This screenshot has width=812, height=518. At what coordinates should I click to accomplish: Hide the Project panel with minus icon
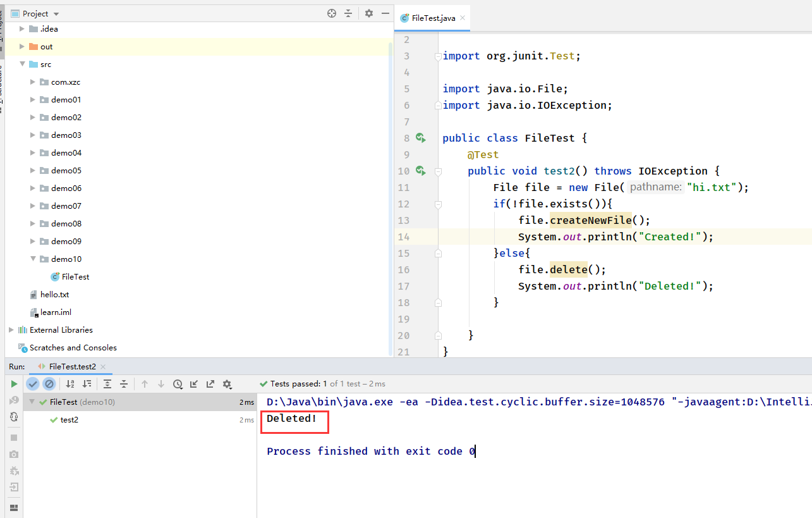pos(385,13)
